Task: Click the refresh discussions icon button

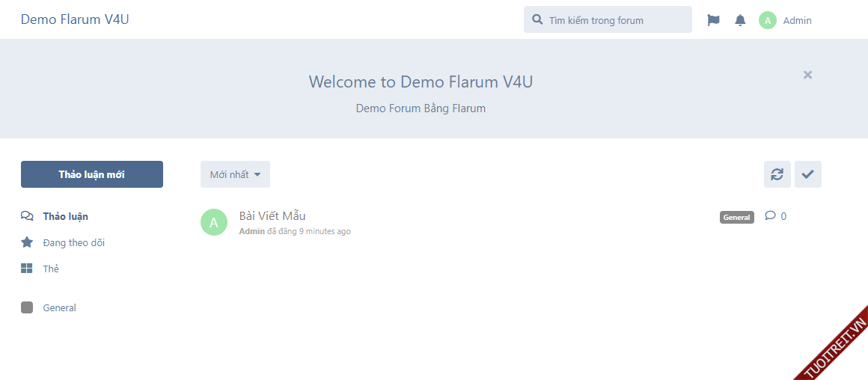Action: [777, 174]
